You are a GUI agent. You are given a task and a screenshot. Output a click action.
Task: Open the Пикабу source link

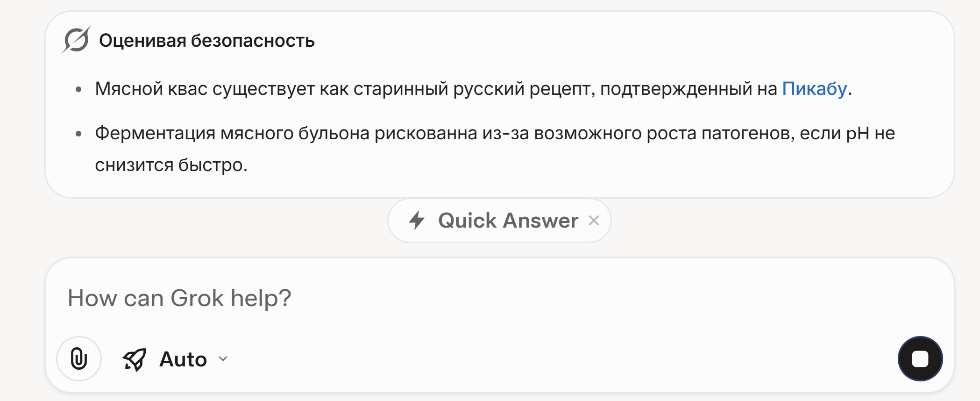coord(814,88)
